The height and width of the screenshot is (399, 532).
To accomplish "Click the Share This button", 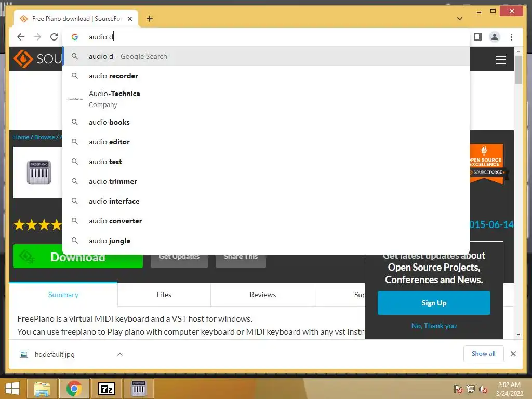I will tap(241, 259).
